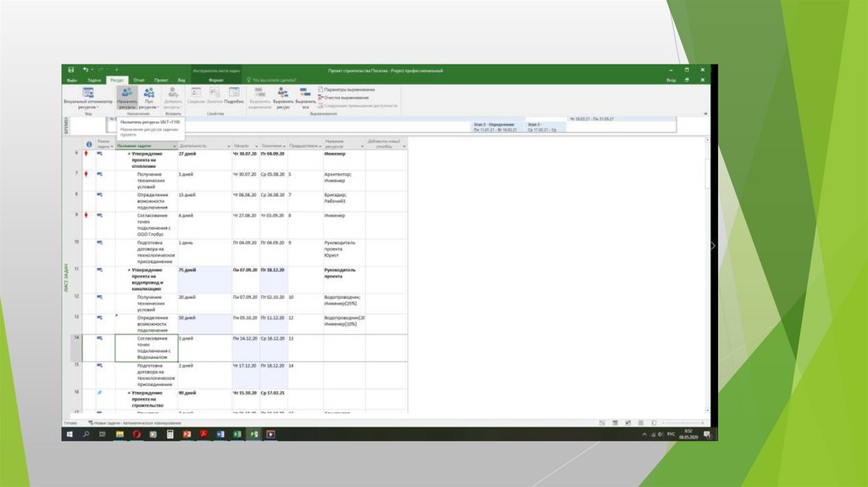Screen dimensions: 868x487
Task: Collapse the task 11 summary outline triangle
Action: (x=129, y=270)
